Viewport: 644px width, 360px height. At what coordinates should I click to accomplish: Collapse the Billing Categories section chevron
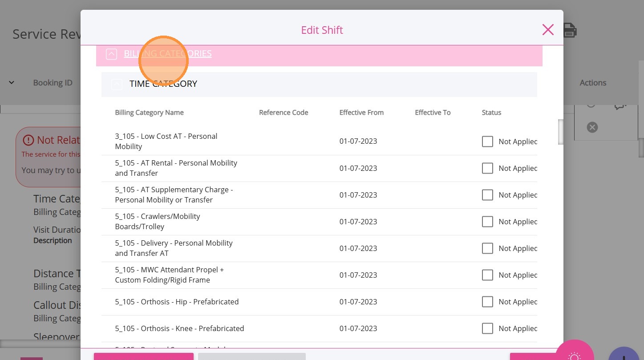click(111, 54)
